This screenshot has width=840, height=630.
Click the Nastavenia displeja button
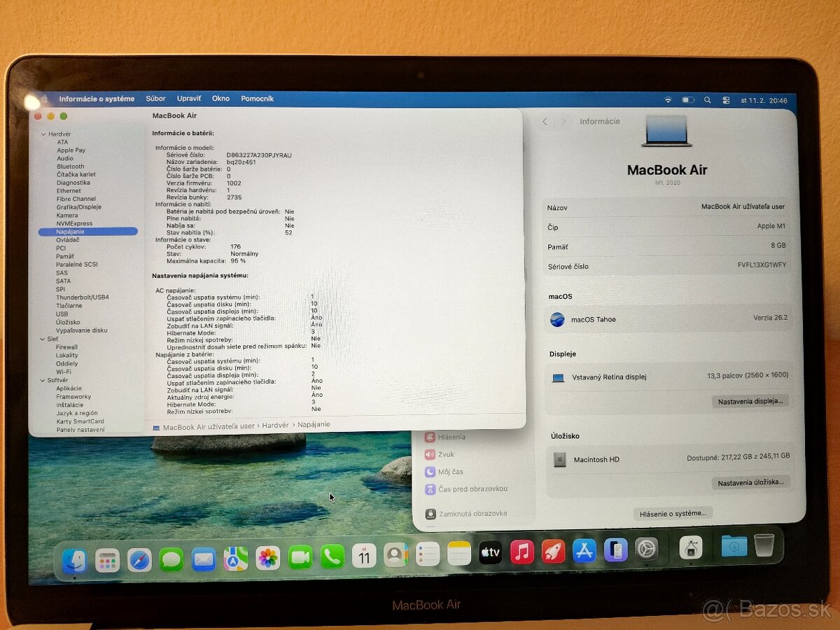[750, 400]
